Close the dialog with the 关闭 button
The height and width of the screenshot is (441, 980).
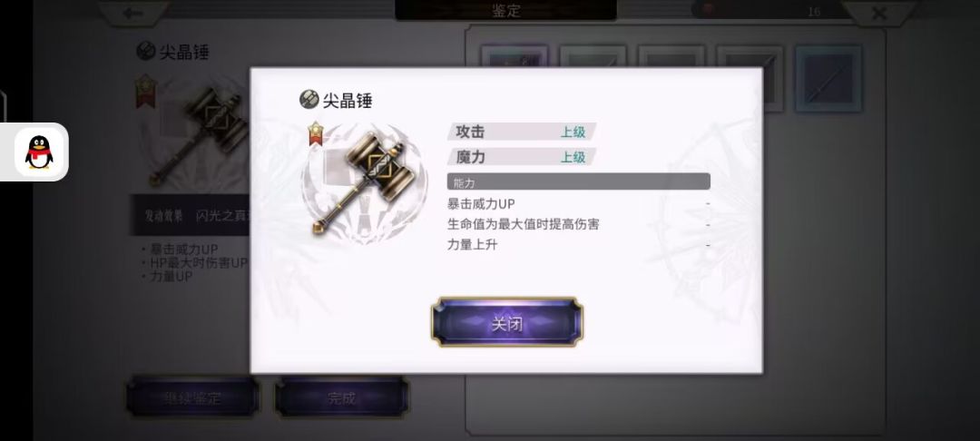point(507,322)
